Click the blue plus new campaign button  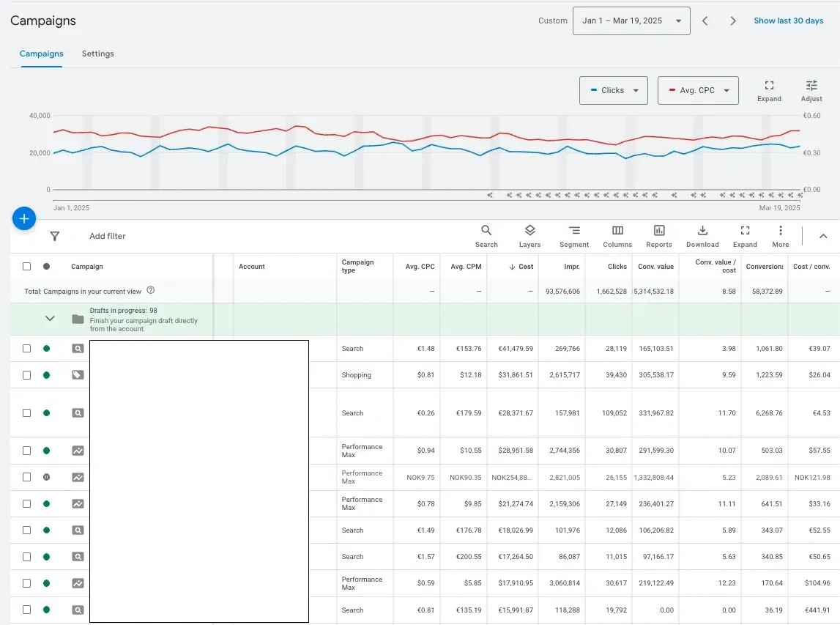point(24,218)
